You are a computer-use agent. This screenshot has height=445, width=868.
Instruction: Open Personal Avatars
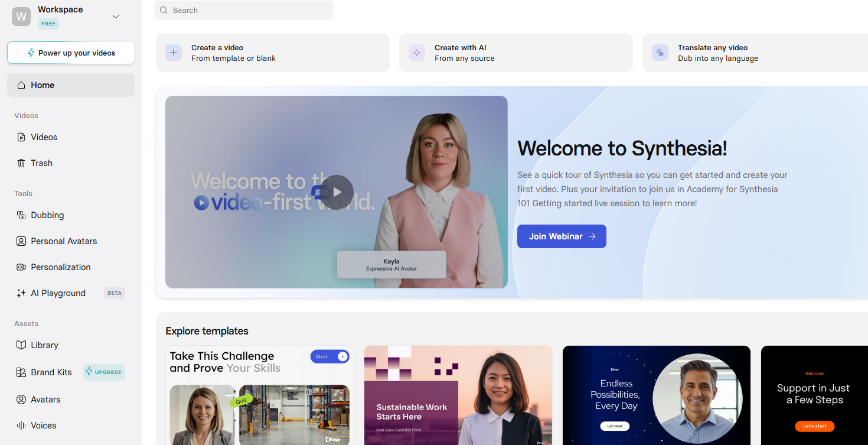coord(71,241)
